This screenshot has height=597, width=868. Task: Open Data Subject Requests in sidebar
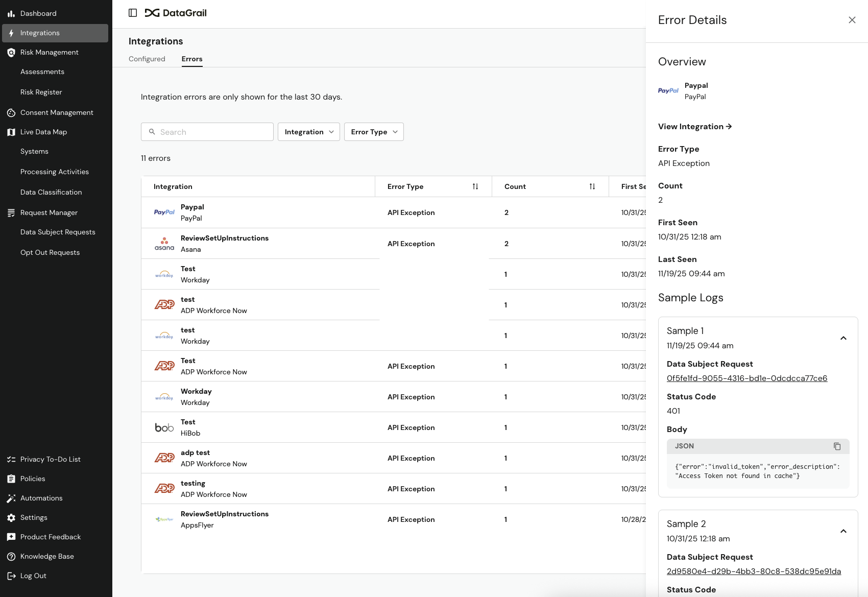58,232
